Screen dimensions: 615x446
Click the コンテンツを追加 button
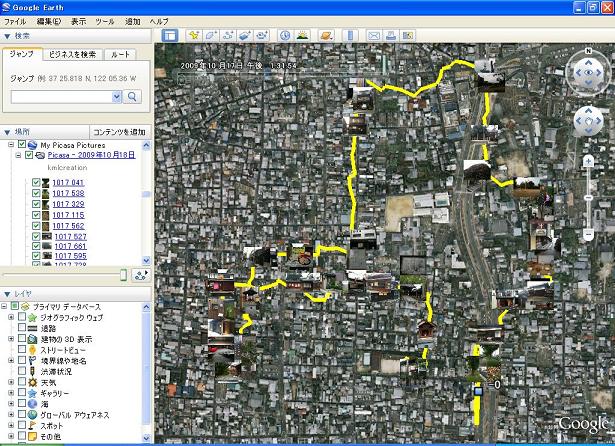120,132
